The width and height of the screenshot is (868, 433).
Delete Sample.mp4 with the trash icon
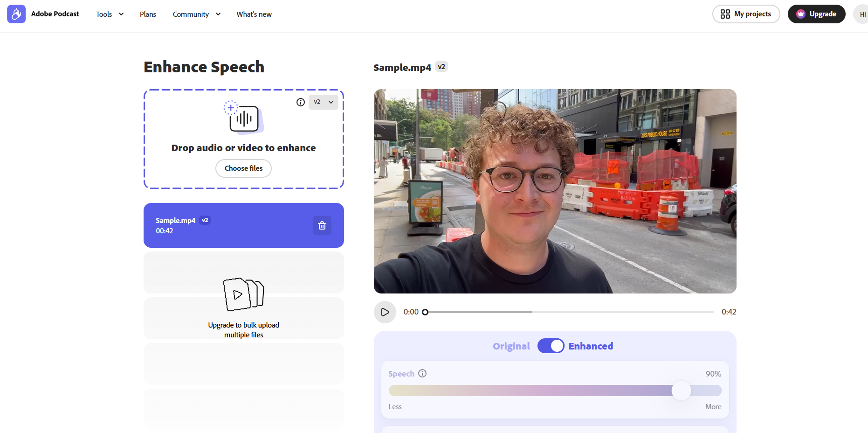[322, 225]
